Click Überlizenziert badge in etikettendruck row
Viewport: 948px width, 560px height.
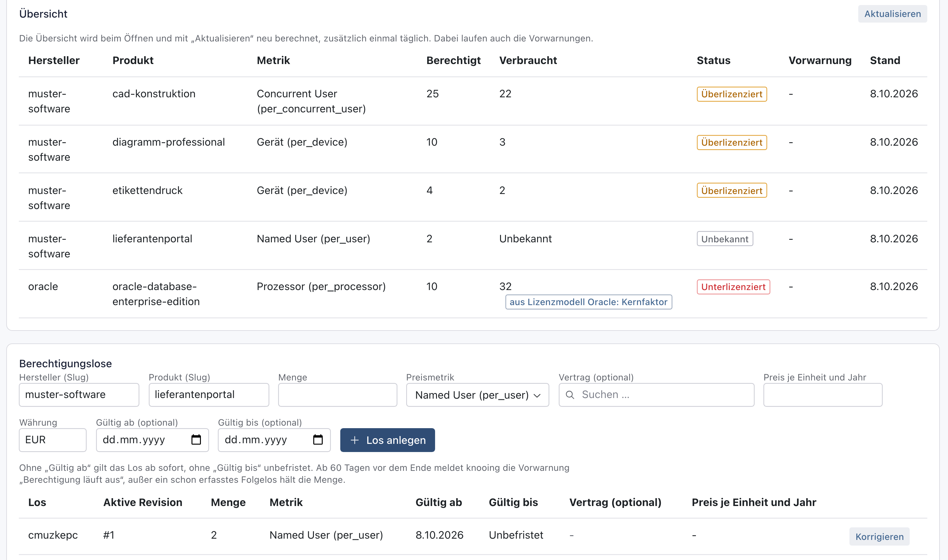(x=731, y=191)
